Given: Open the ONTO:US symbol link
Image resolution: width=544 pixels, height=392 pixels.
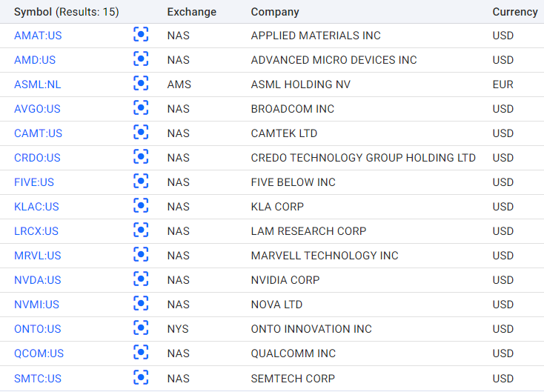Looking at the screenshot, I should [38, 329].
